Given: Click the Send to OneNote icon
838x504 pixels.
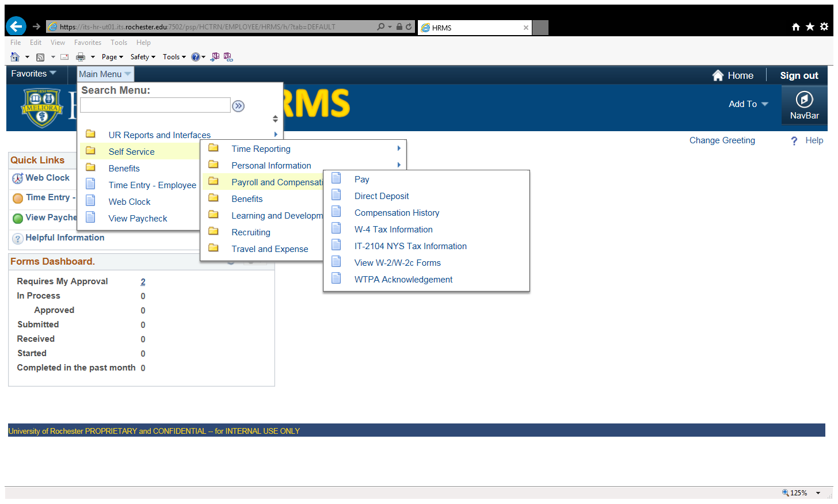Looking at the screenshot, I should click(215, 56).
